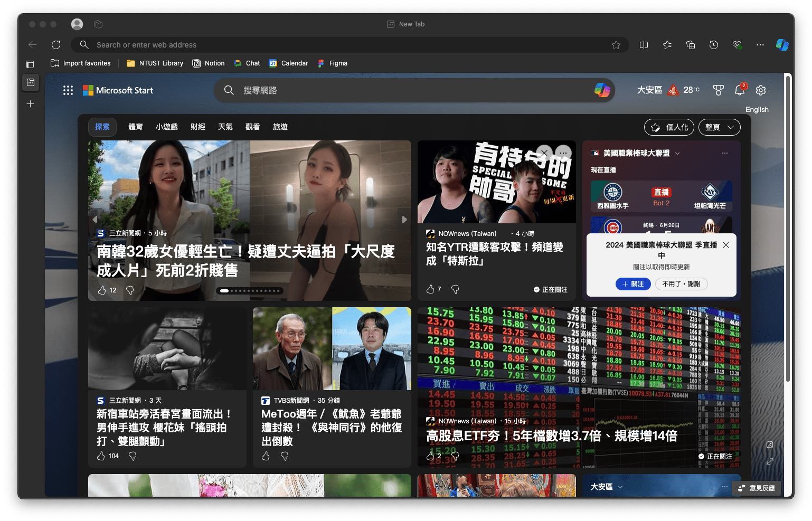Click the 個人化 personalize button
Viewport: 812px width, 521px height.
669,127
